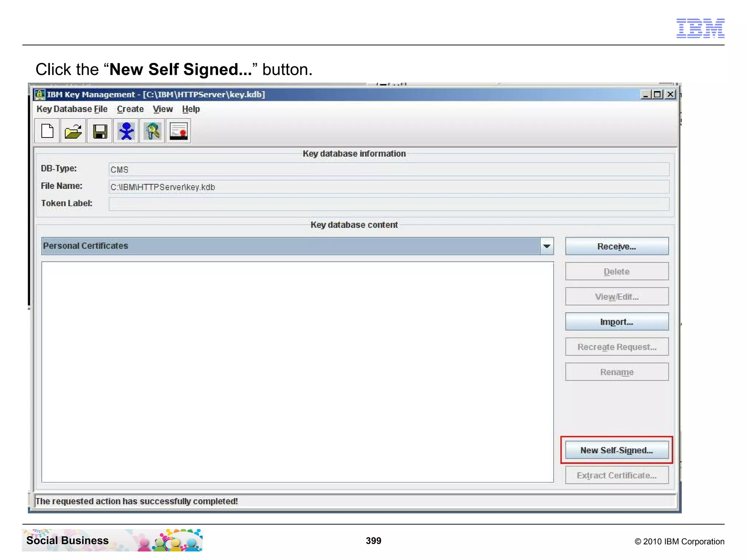Save key database with floppy disk icon
The image size is (747, 560).
[100, 131]
